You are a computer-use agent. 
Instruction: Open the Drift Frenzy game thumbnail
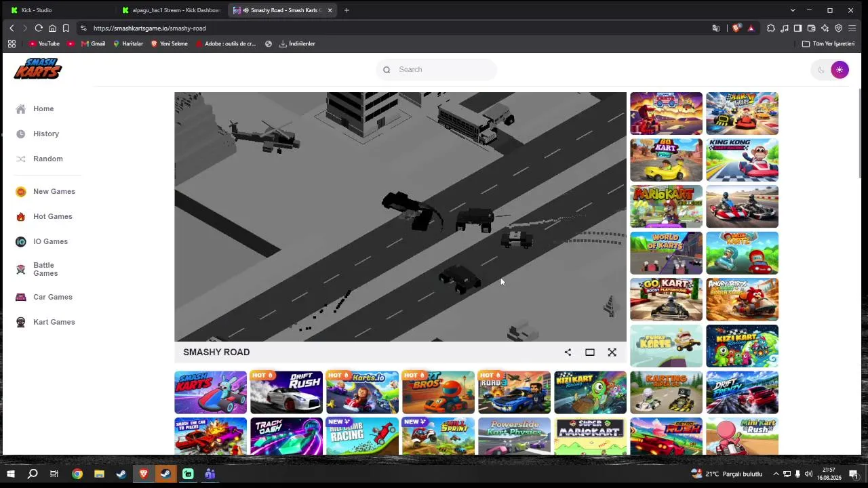pos(743,392)
